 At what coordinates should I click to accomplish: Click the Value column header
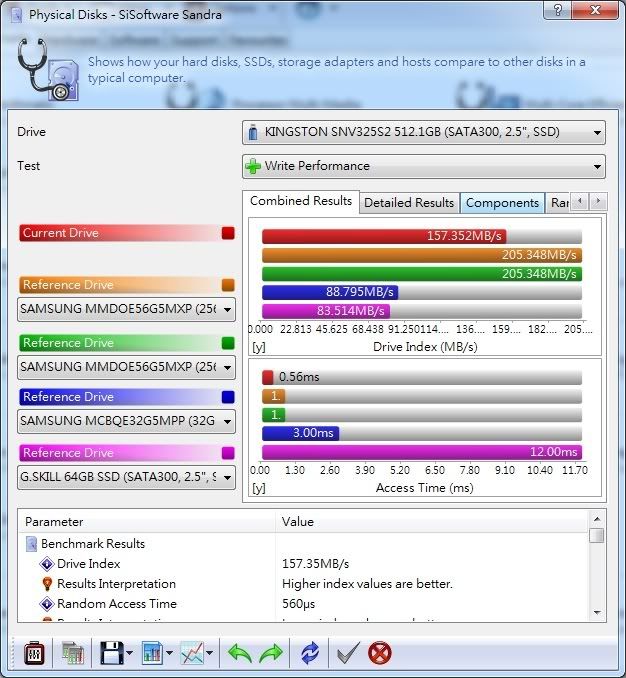(432, 522)
